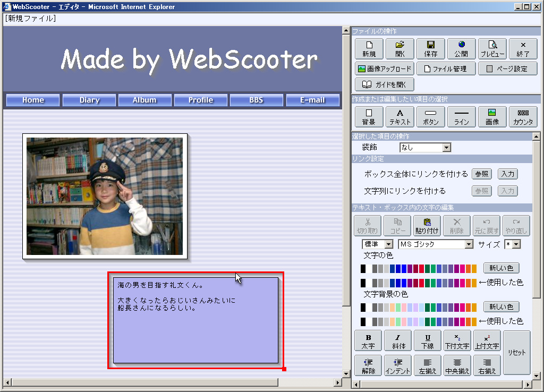Align text left with 左揃え
544x392 pixels.
coord(428,365)
